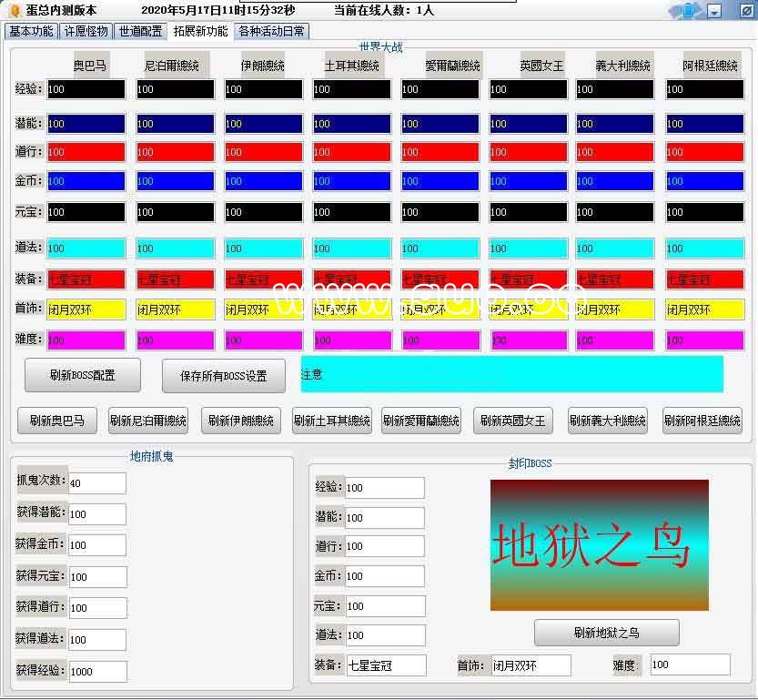
Task: Click the 刷新尼泊爾總統 button
Action: pyautogui.click(x=149, y=420)
